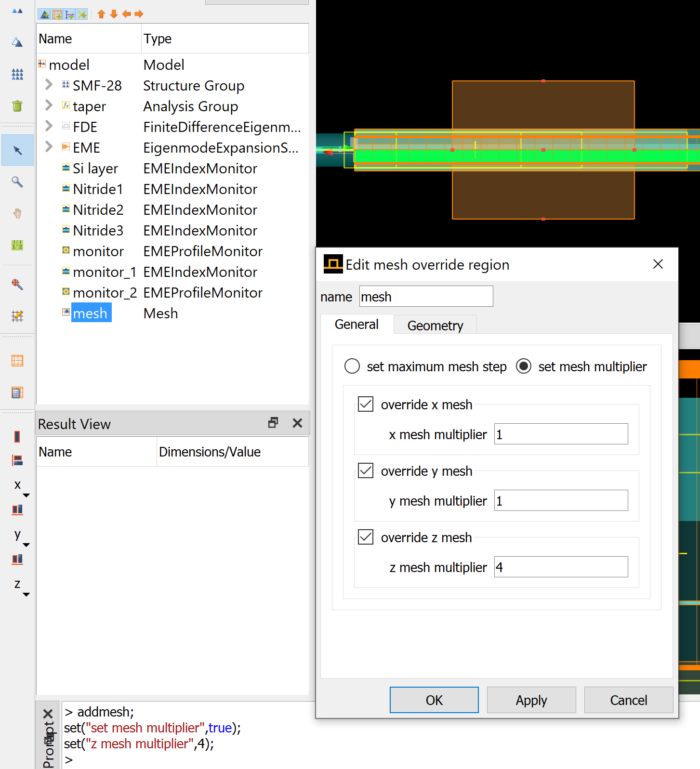Uncheck the override x mesh checkbox

[366, 404]
